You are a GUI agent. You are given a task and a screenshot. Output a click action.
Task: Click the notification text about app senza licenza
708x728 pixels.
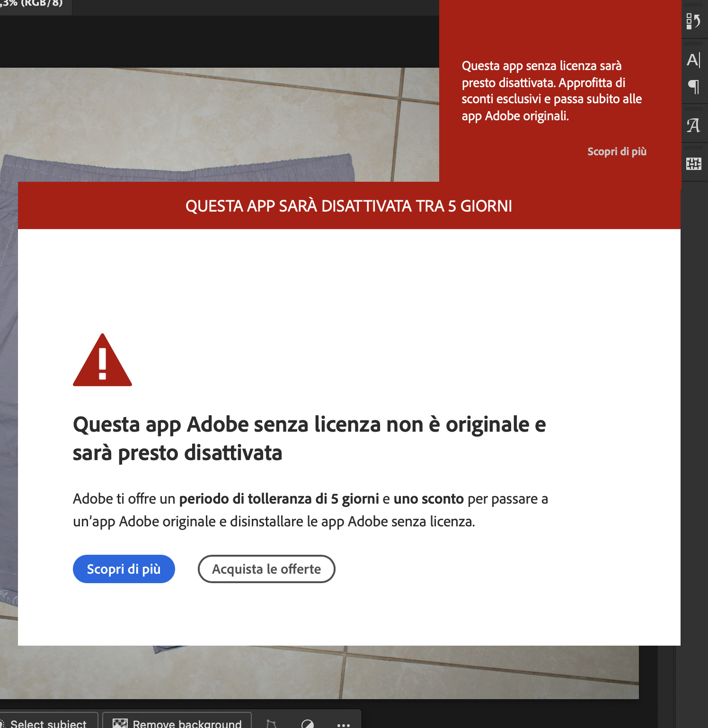click(x=551, y=90)
